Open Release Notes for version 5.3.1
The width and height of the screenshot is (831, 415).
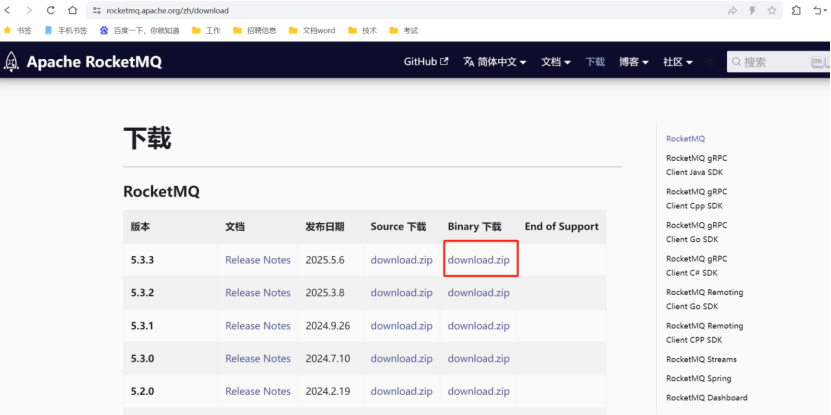[258, 325]
